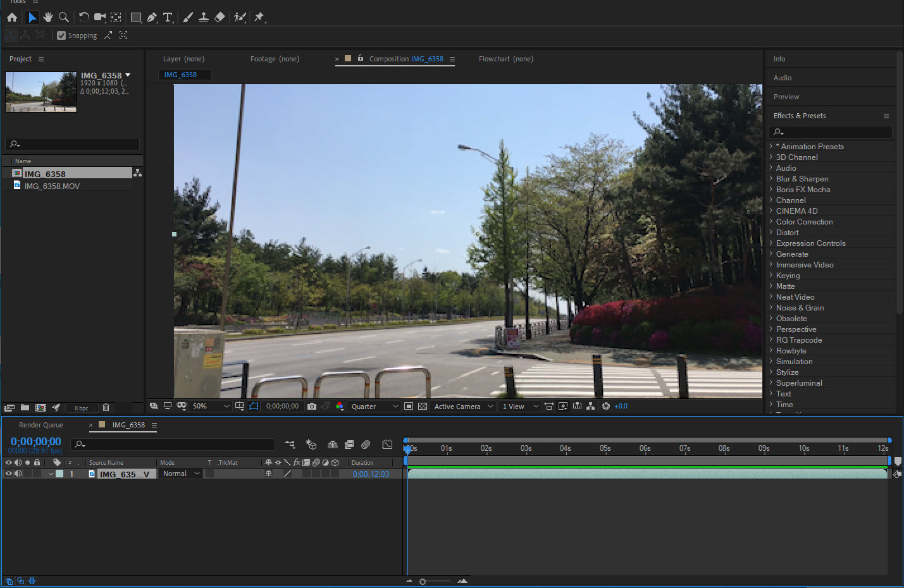Expand the Blur & Sharpen effects category
904x588 pixels.
(x=771, y=178)
